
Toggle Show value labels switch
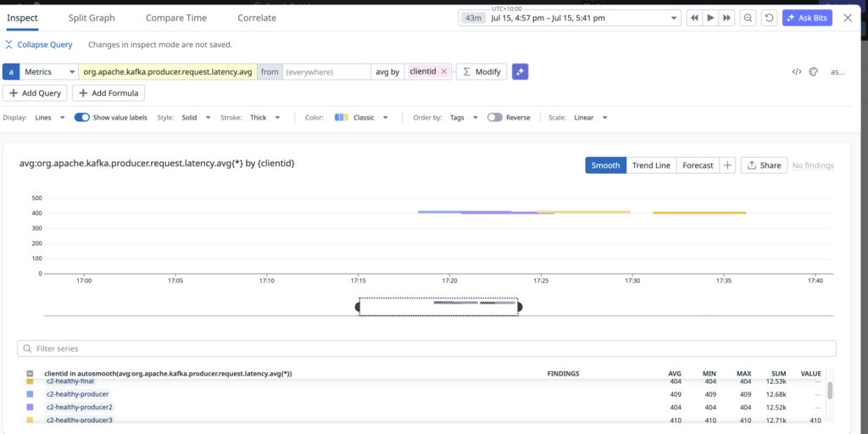click(82, 117)
